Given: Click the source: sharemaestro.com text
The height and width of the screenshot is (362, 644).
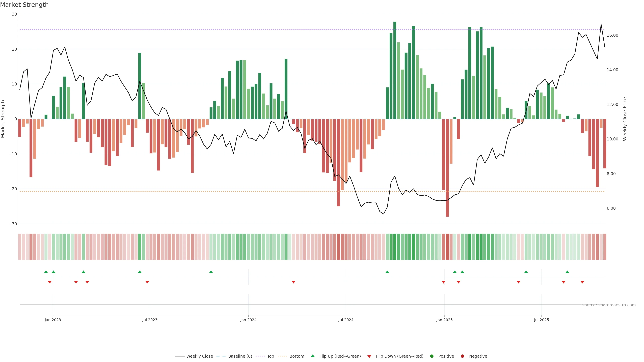Looking at the screenshot, I should (609, 305).
